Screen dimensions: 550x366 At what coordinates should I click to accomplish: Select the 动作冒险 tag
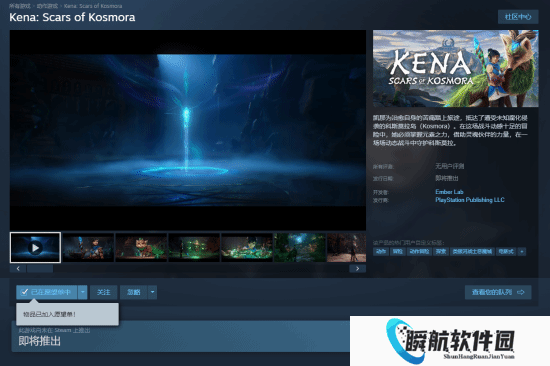point(419,252)
